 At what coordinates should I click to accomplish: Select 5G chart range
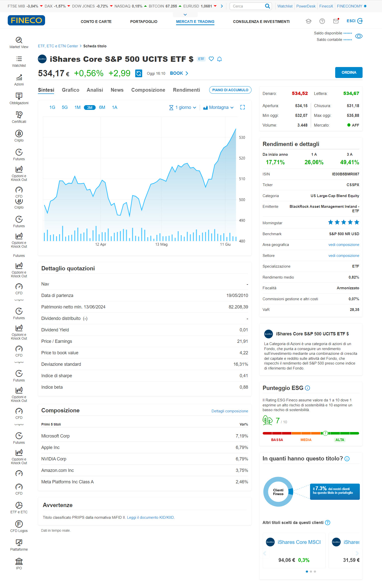[x=65, y=107]
